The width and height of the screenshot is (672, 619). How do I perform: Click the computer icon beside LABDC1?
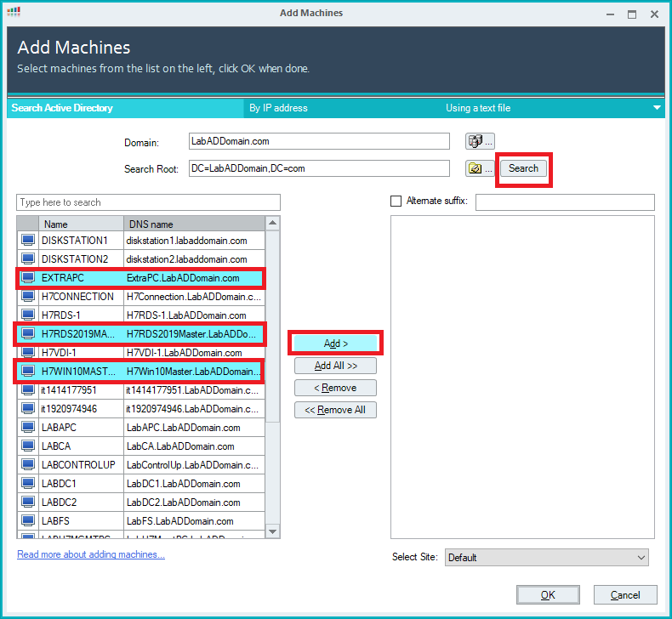tap(28, 484)
